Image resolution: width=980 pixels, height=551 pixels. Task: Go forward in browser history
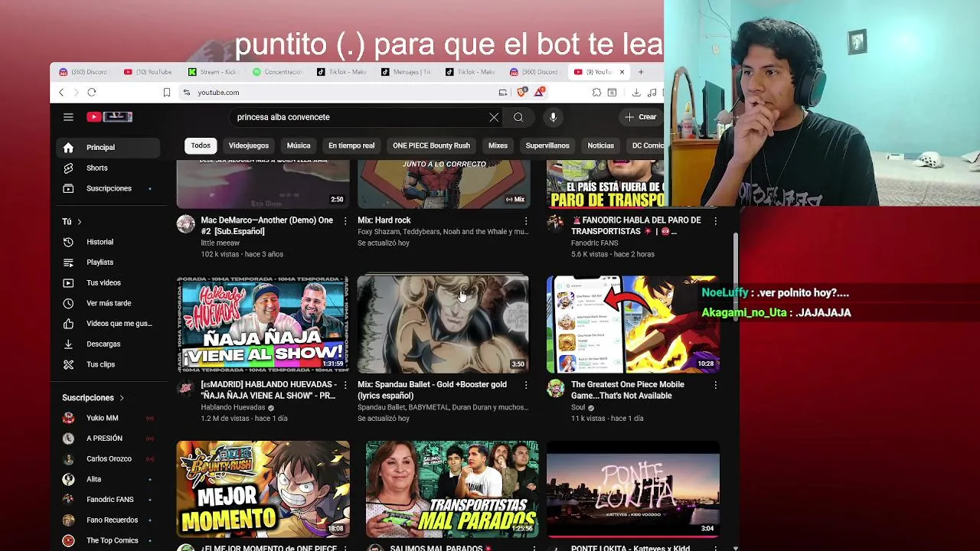[76, 93]
